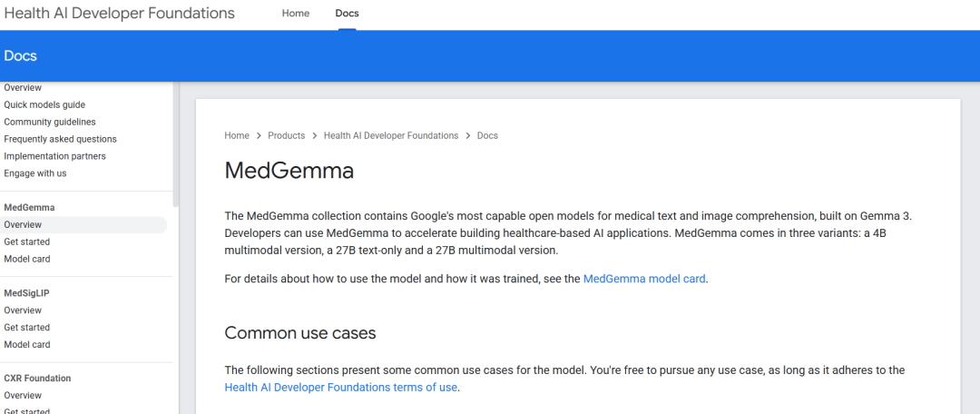The image size is (980, 414).
Task: Open Health AI Developer Foundations terms of use
Action: 340,388
